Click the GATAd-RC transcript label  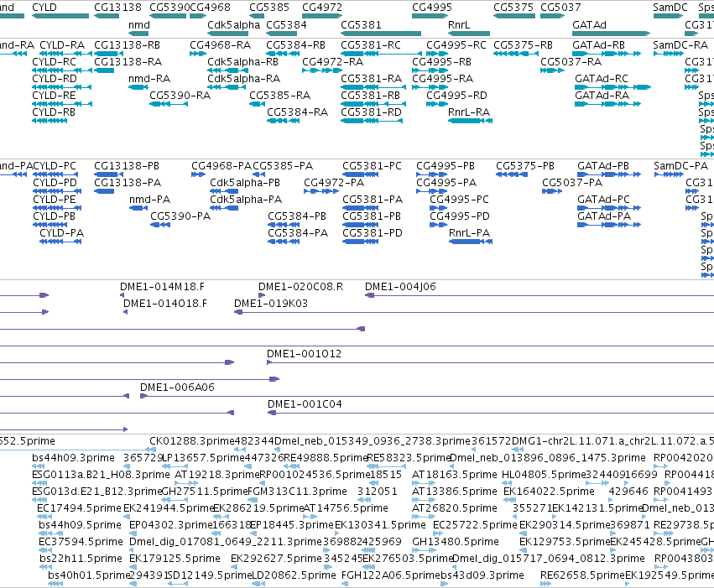click(x=601, y=79)
